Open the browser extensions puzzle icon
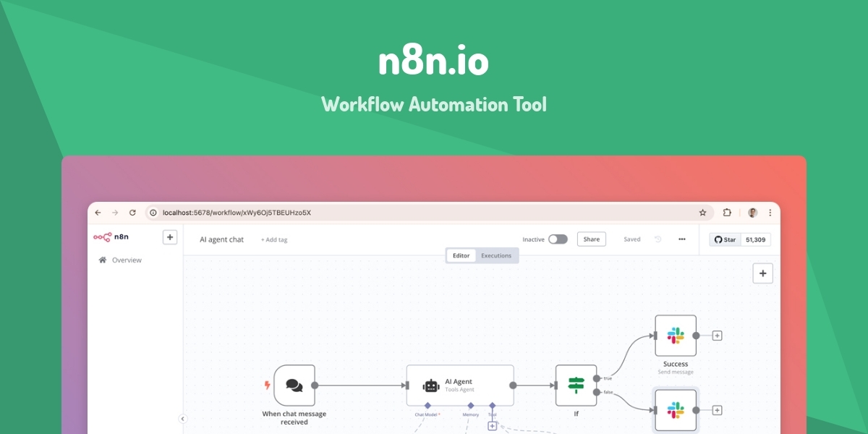Image resolution: width=868 pixels, height=434 pixels. [727, 213]
